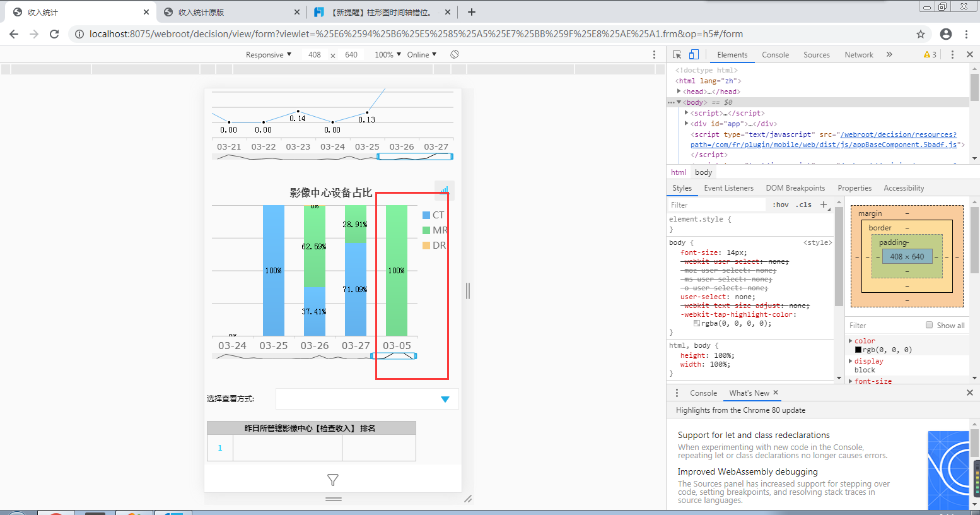This screenshot has height=515, width=980.
Task: Switch to Network tab
Action: click(859, 55)
